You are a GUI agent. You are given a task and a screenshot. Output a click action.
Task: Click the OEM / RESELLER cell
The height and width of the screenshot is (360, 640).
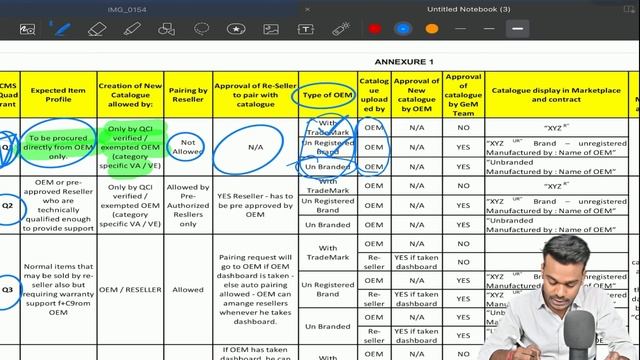(x=130, y=289)
